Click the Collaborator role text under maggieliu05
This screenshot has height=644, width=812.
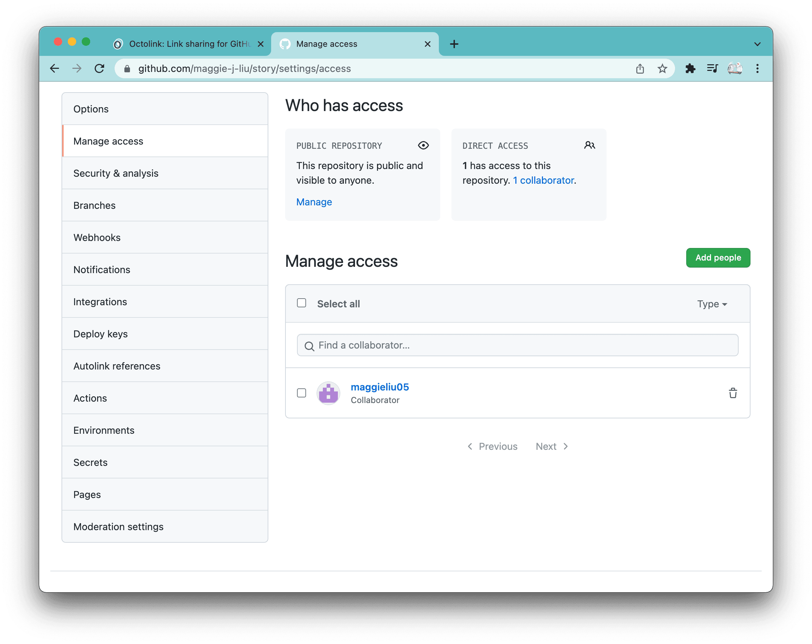pyautogui.click(x=375, y=400)
